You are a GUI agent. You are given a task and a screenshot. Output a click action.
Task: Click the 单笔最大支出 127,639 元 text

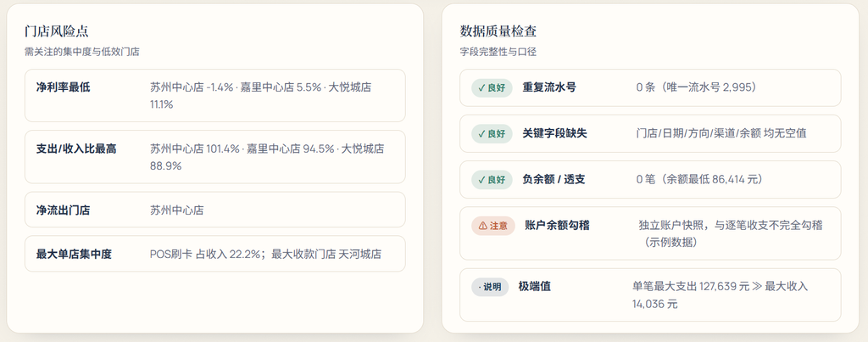[x=691, y=287]
